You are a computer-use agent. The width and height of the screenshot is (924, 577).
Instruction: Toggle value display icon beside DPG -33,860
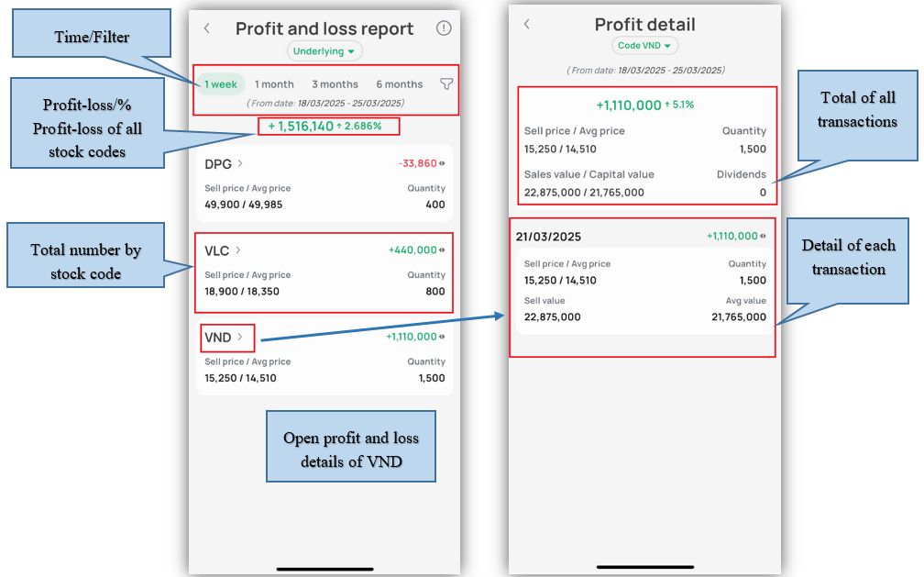pyautogui.click(x=443, y=163)
